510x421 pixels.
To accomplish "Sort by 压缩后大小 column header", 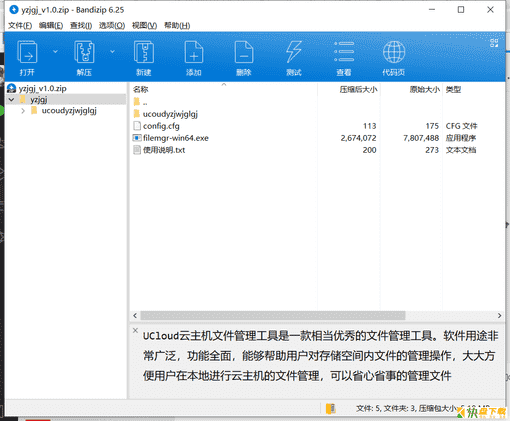I will [358, 89].
